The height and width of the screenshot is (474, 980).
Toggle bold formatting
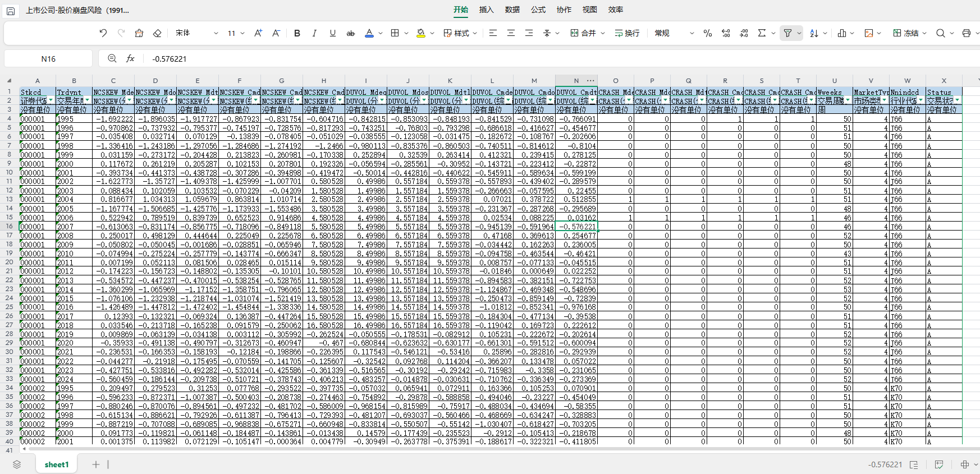pos(297,33)
